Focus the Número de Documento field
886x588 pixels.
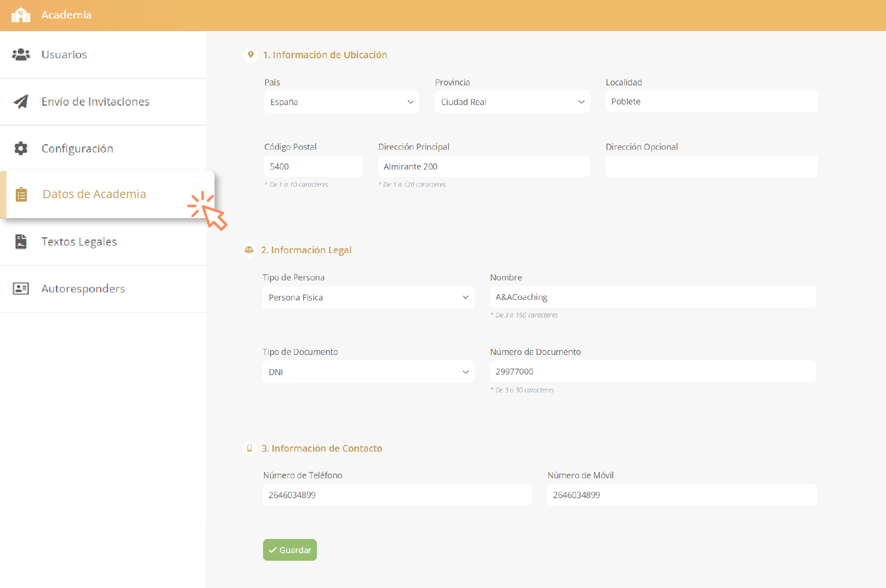coord(653,371)
